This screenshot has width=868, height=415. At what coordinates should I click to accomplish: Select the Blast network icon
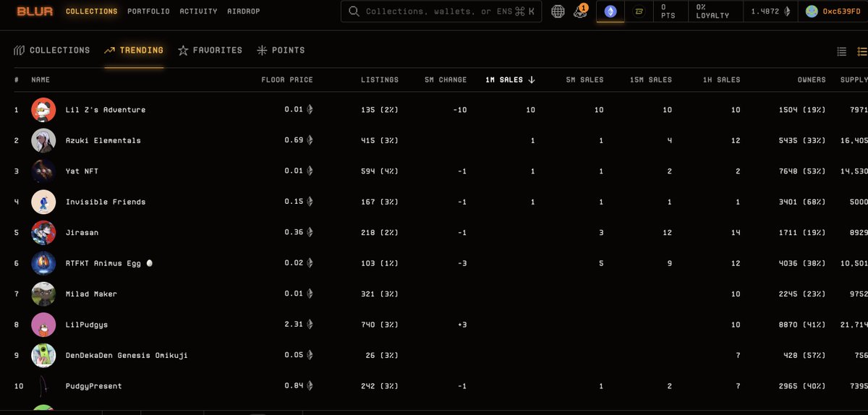pos(639,12)
